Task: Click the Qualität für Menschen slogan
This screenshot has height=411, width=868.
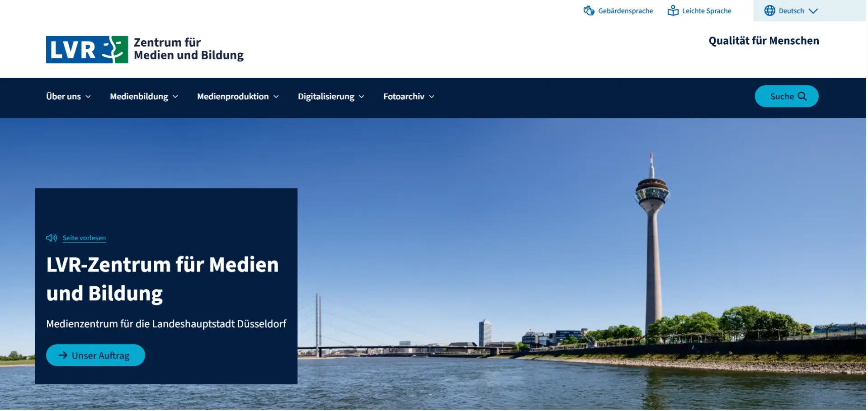Action: (x=764, y=41)
